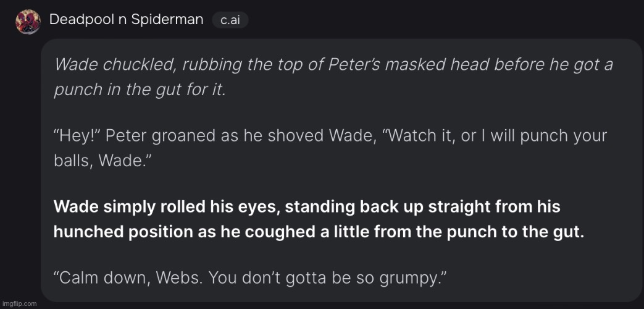
Task: Click the imgflip.com watermark
Action: pos(19,303)
